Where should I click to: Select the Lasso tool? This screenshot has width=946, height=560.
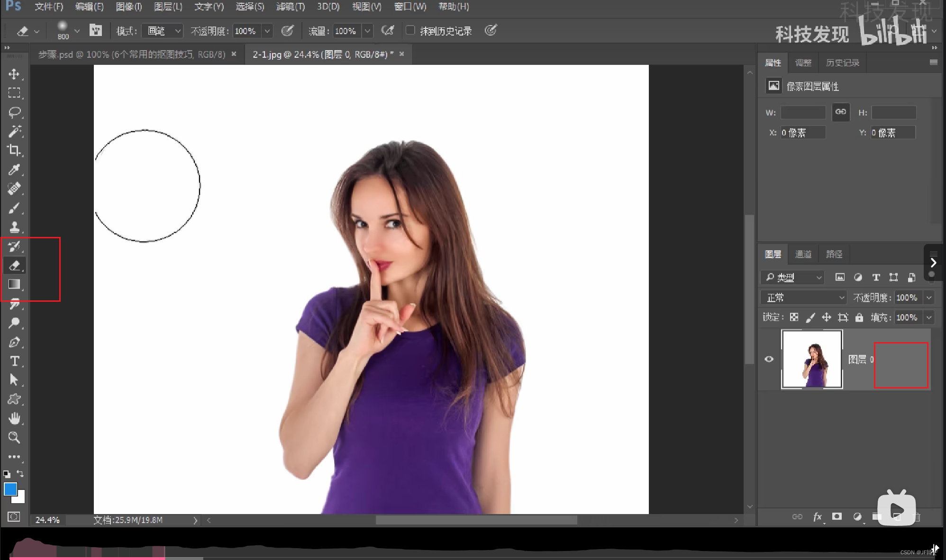click(14, 112)
